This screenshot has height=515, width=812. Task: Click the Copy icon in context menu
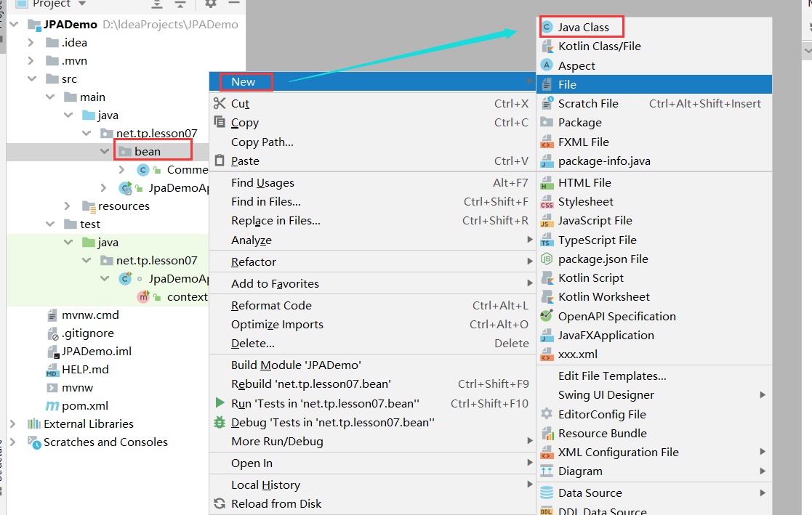pos(220,122)
